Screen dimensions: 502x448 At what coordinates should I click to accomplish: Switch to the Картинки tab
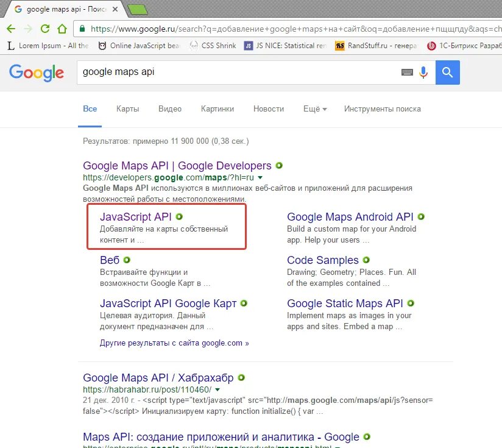(217, 109)
